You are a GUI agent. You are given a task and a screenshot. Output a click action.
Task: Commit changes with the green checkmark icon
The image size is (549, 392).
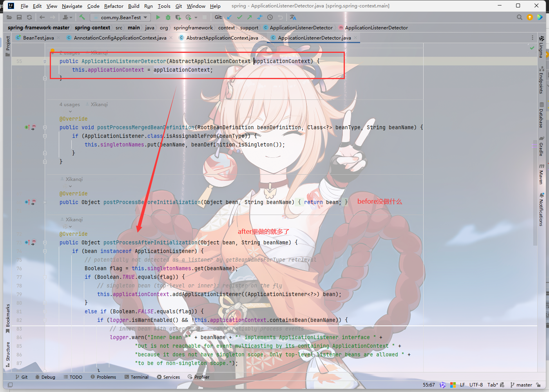239,17
